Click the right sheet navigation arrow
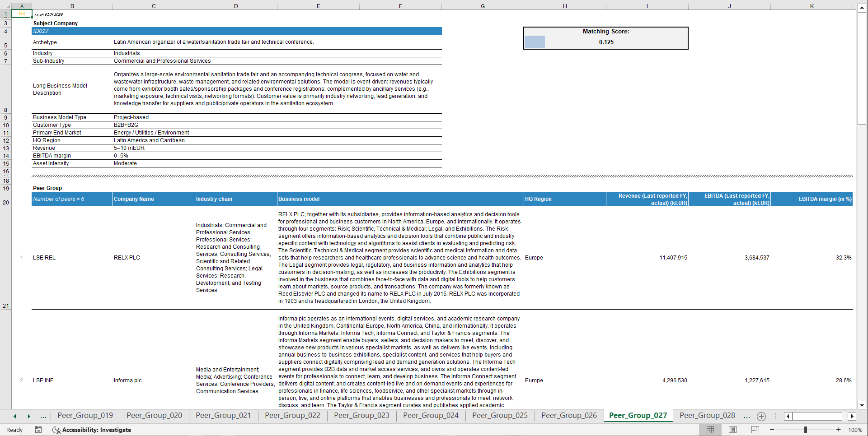Image resolution: width=868 pixels, height=436 pixels. (28, 416)
